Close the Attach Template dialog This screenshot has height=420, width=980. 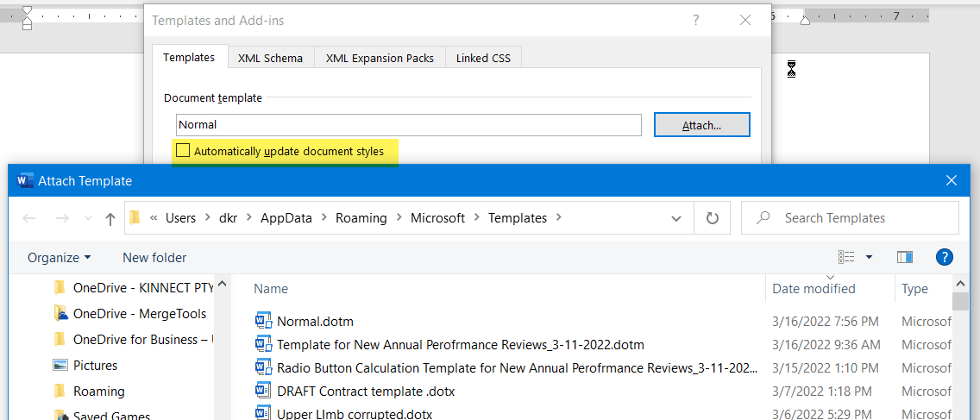(952, 181)
